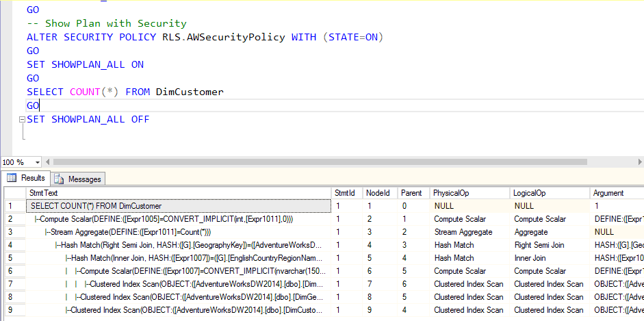The image size is (644, 321).
Task: Click the DimCusto Clustered Index Scan StmtText cell
Action: pyautogui.click(x=178, y=310)
